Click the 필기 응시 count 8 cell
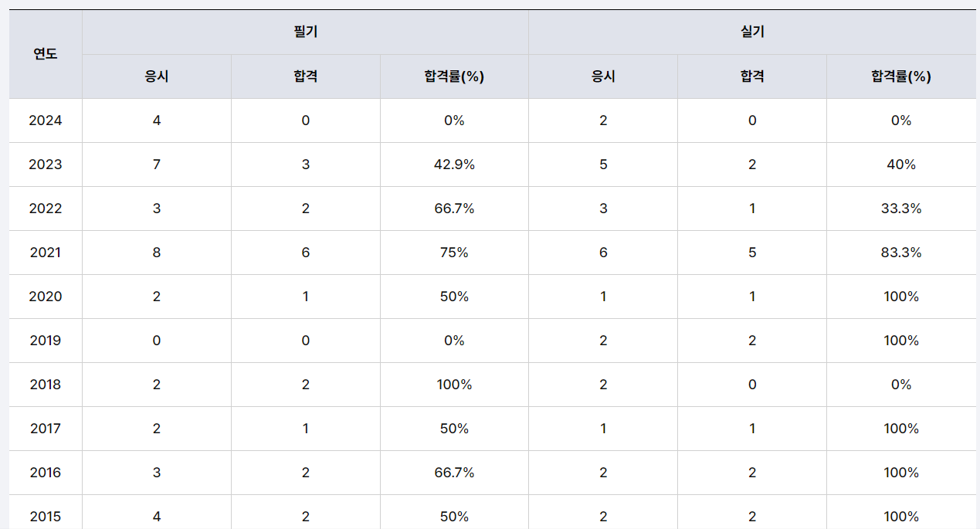The image size is (980, 529). pyautogui.click(x=157, y=253)
